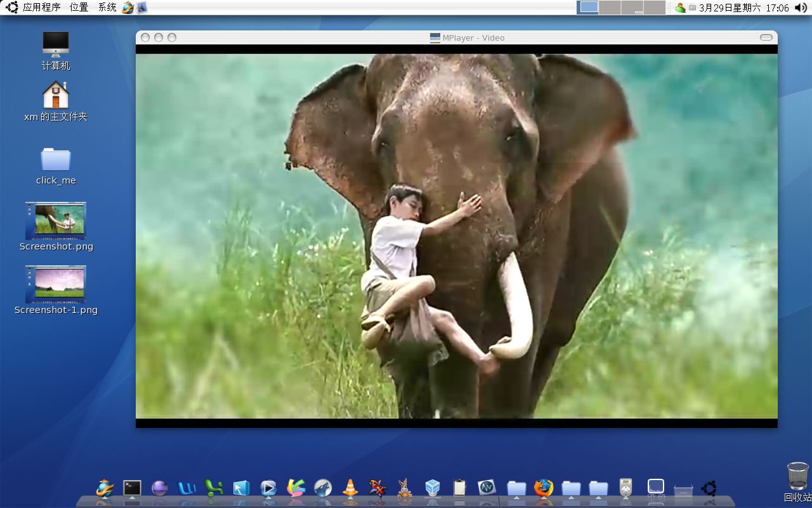Screen dimensions: 812x508
Task: Click the pill-shaped button in MPlayer title bar
Action: (x=766, y=37)
